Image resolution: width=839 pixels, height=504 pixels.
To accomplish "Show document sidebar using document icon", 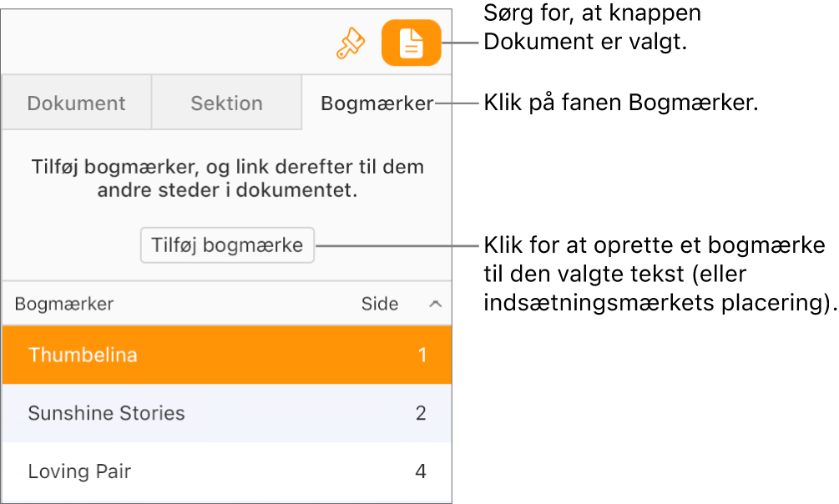I will [x=411, y=43].
